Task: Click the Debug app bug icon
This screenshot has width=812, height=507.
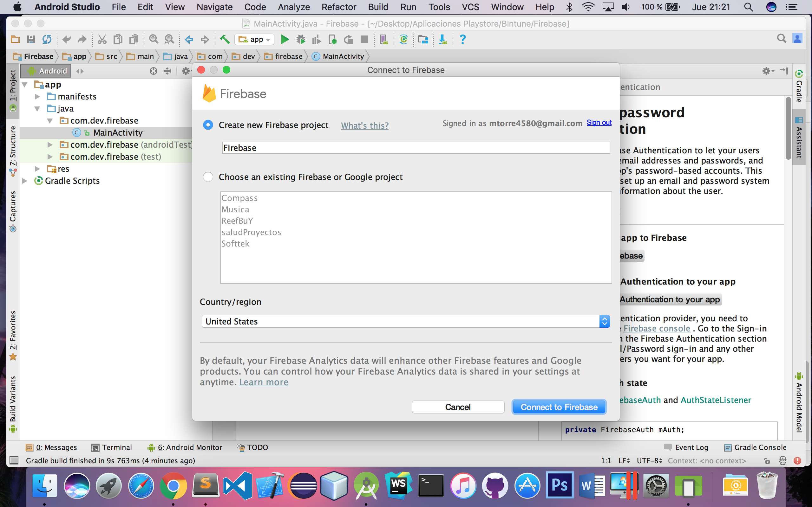Action: pos(300,40)
